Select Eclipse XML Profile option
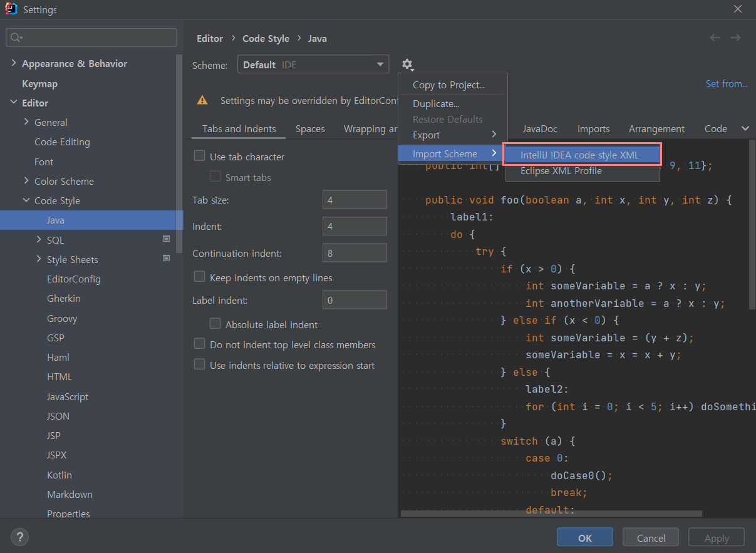This screenshot has height=553, width=756. click(582, 170)
